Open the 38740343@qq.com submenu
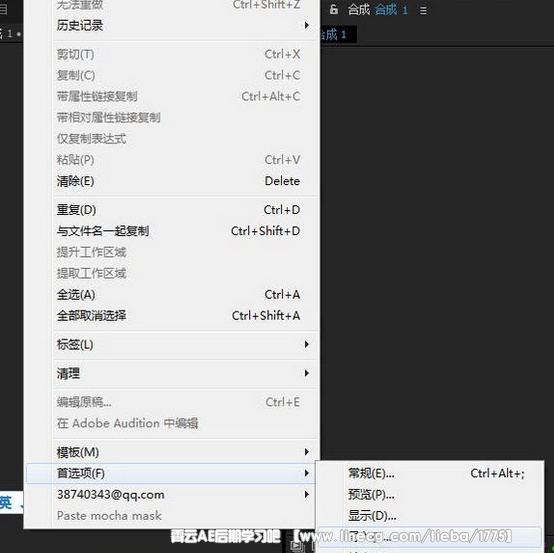The image size is (554, 553). pos(172,495)
